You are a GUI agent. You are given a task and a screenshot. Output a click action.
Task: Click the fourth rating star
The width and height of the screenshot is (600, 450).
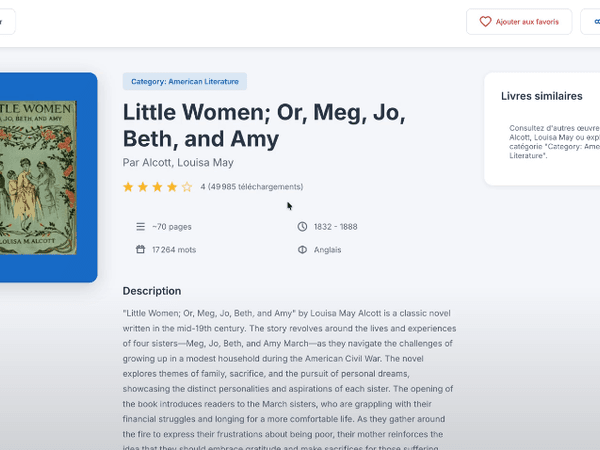pos(172,187)
